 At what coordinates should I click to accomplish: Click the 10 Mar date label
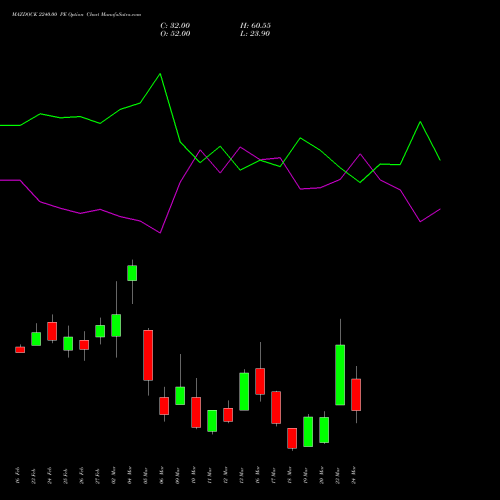point(194,475)
